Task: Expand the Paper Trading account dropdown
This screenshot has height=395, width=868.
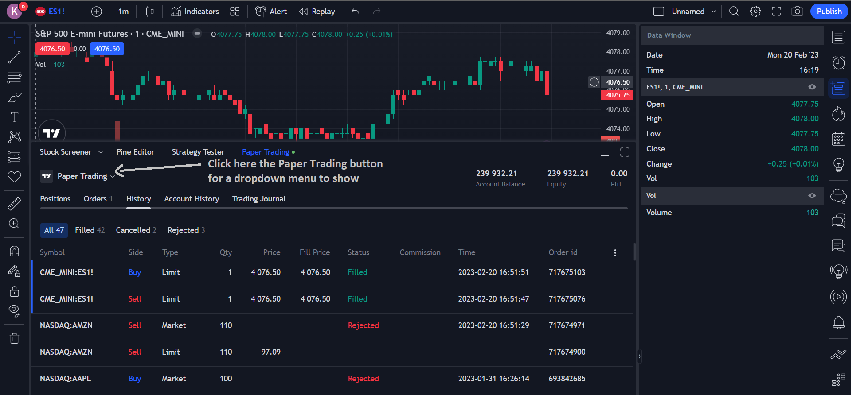Action: pyautogui.click(x=113, y=177)
